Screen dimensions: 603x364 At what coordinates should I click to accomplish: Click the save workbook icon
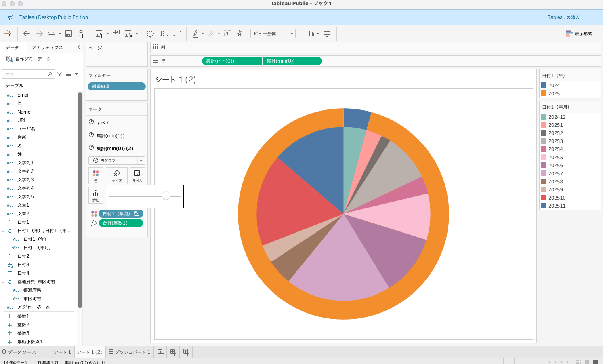coord(69,34)
